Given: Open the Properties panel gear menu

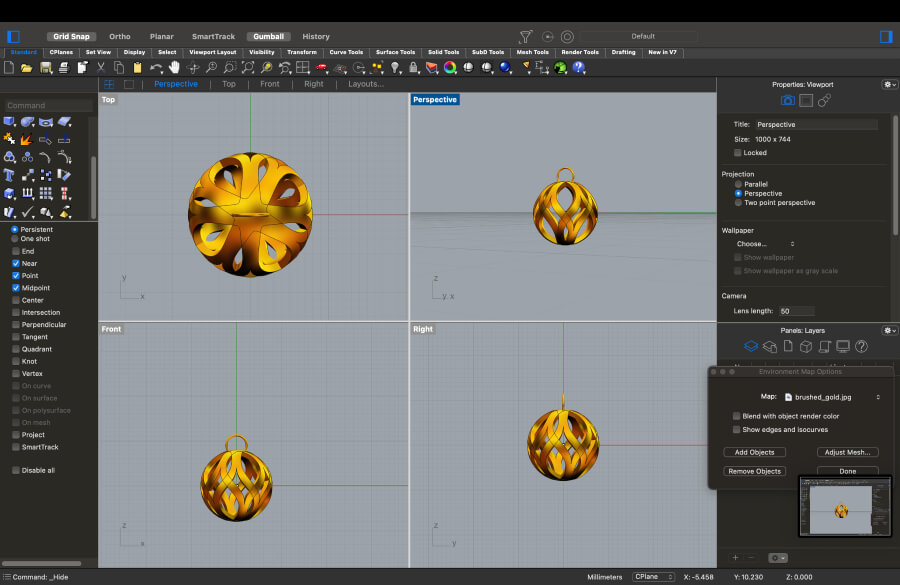Looking at the screenshot, I should pos(889,85).
